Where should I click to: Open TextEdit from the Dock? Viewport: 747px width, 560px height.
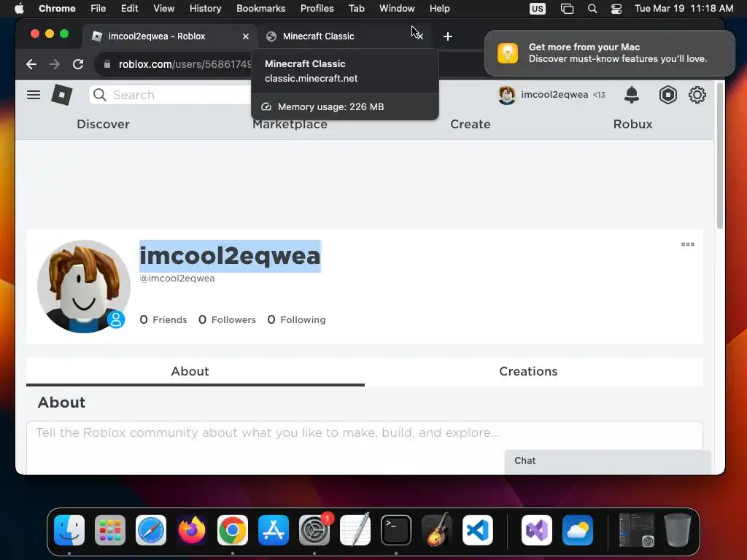(355, 530)
